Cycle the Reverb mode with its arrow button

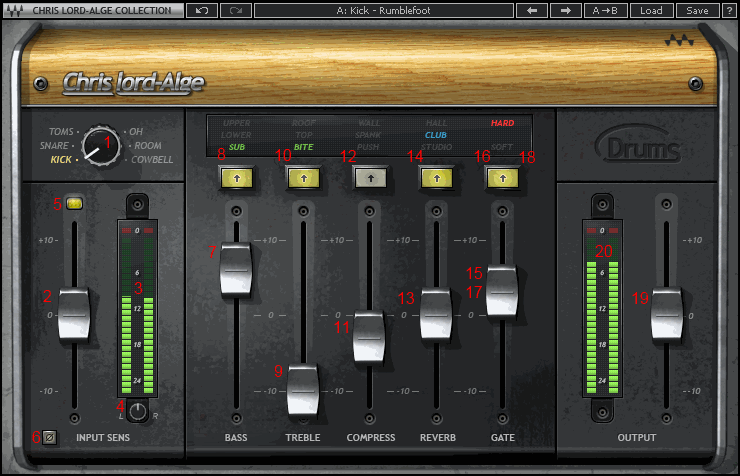[x=436, y=178]
